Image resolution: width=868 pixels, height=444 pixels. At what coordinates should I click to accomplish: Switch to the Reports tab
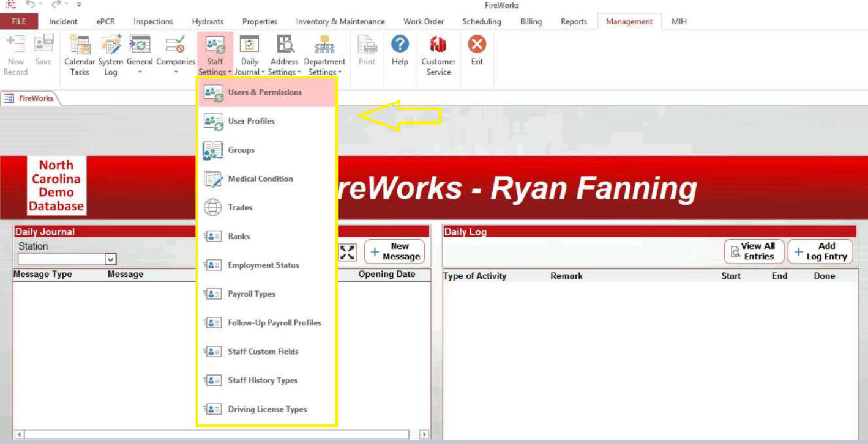(574, 21)
